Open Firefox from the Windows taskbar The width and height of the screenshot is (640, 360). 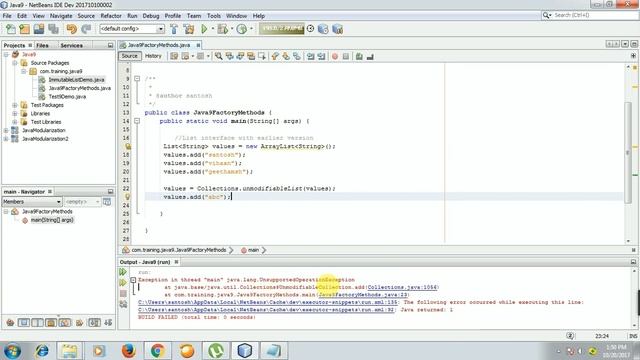(129, 351)
